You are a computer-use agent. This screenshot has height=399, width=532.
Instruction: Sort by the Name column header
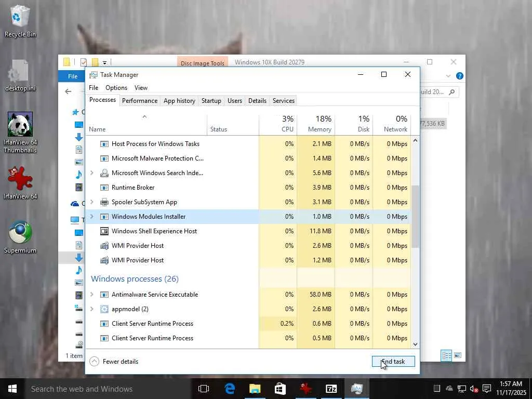pos(146,124)
